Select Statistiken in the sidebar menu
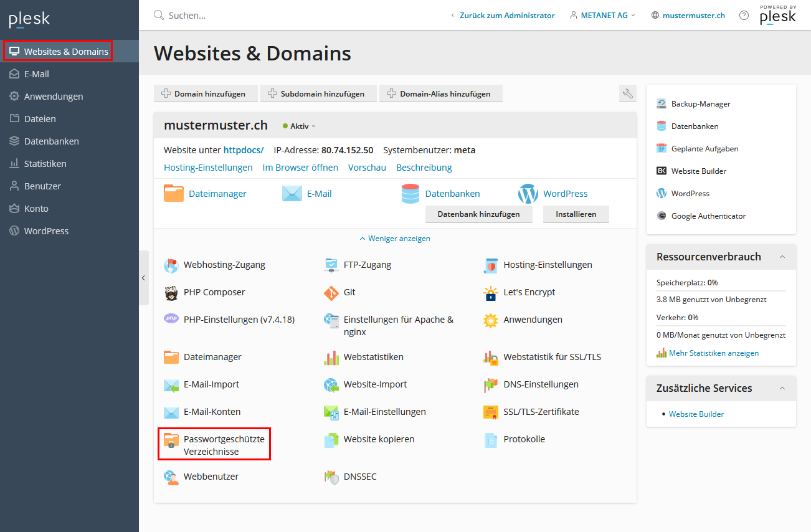 tap(45, 164)
